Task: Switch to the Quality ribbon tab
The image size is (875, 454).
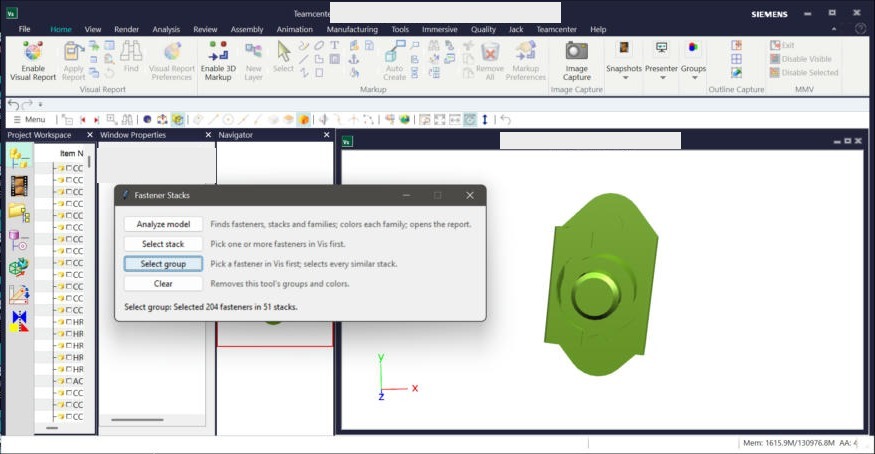Action: (x=483, y=29)
